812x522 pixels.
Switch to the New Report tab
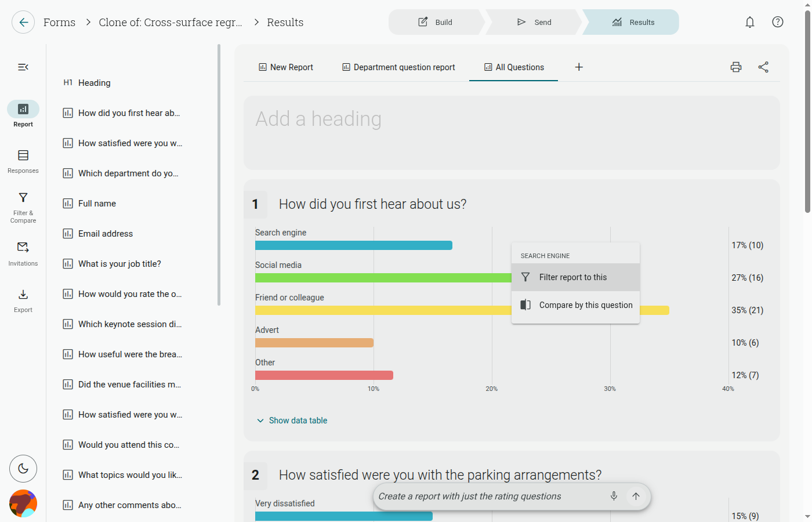[x=286, y=67]
